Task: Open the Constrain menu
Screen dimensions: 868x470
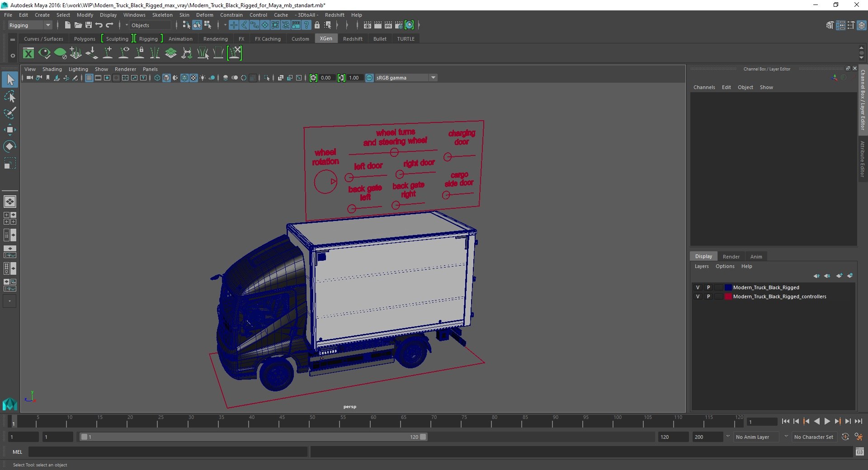Action: (231, 15)
